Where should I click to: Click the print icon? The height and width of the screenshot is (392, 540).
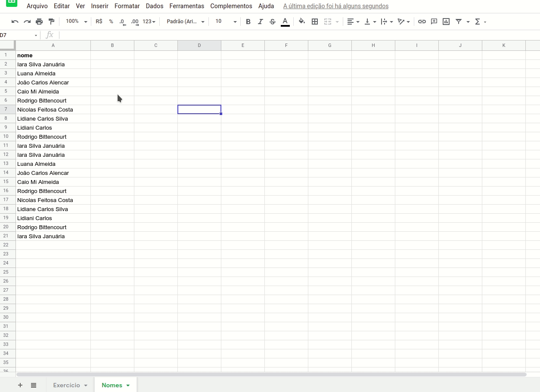pyautogui.click(x=39, y=22)
